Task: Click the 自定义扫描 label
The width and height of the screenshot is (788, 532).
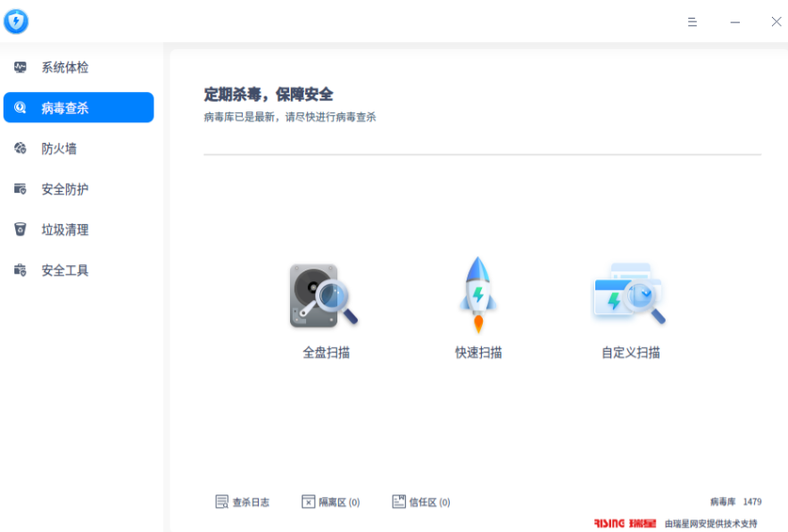Action: (x=631, y=353)
